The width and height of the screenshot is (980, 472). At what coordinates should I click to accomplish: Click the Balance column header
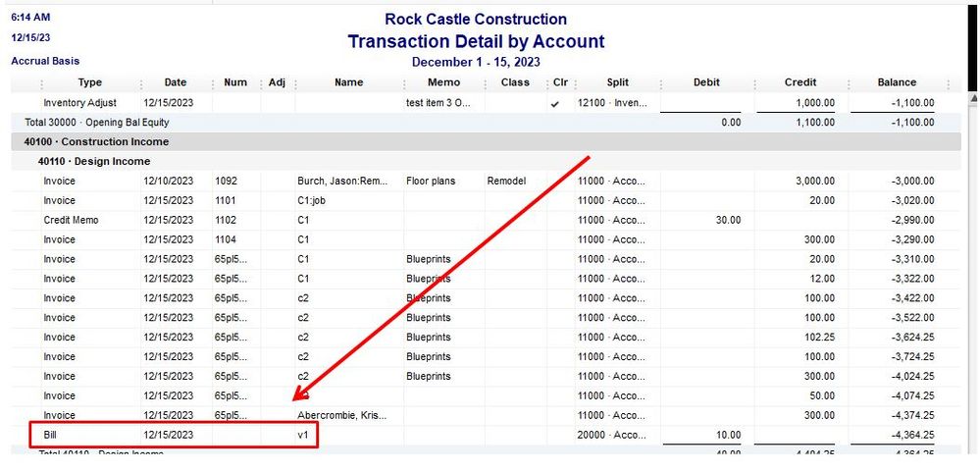(x=897, y=82)
